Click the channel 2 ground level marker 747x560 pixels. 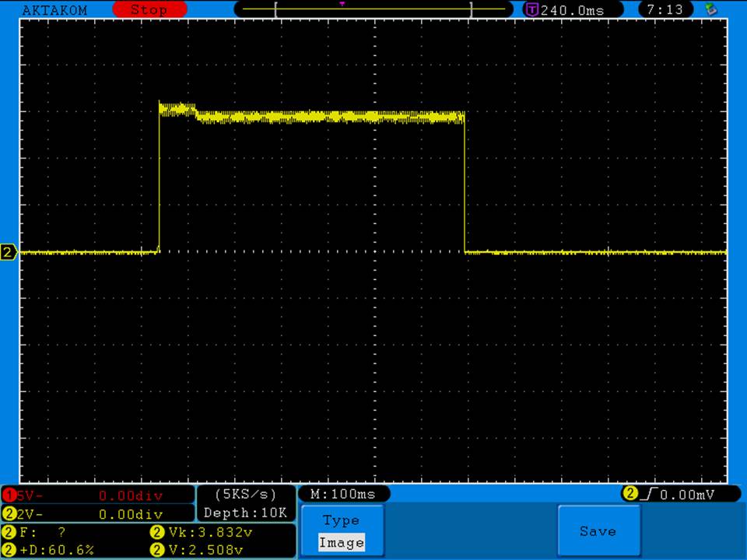[x=9, y=252]
